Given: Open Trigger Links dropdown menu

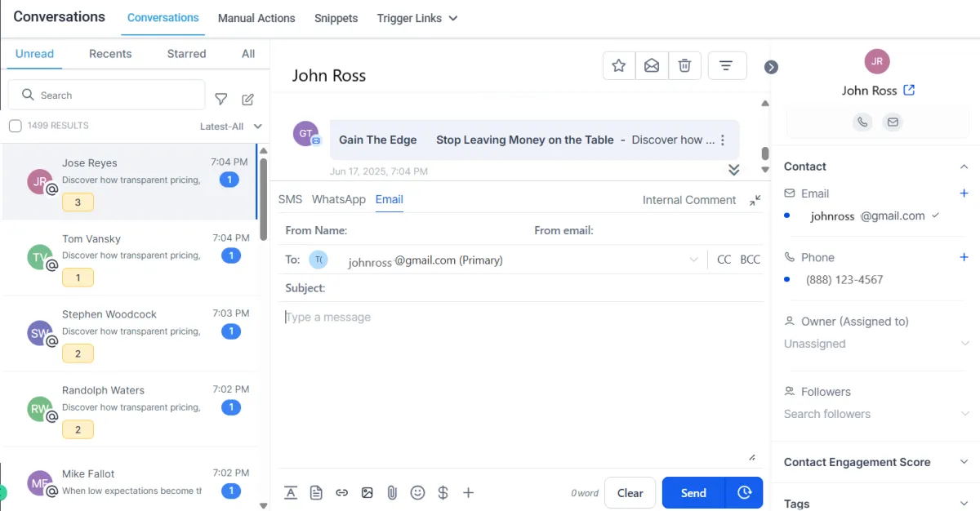Looking at the screenshot, I should pos(416,18).
